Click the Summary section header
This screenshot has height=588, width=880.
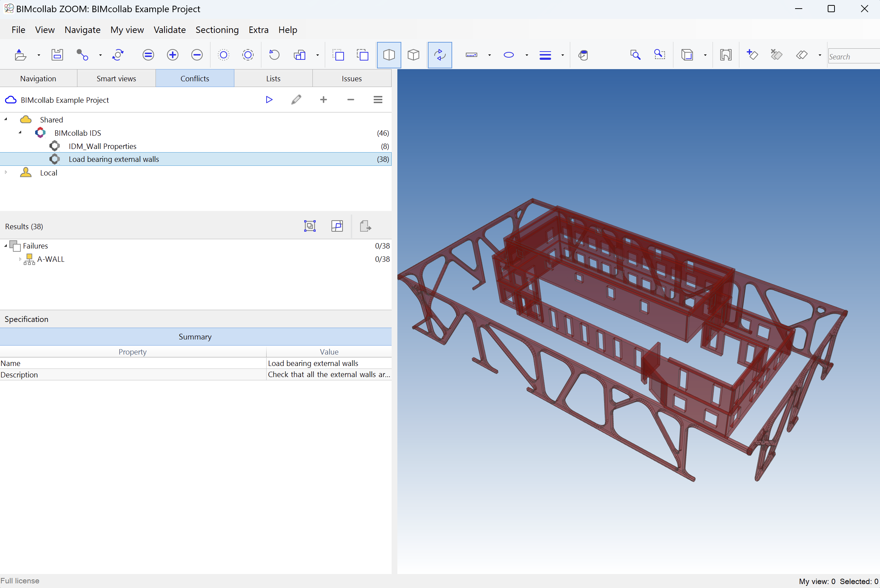point(196,336)
